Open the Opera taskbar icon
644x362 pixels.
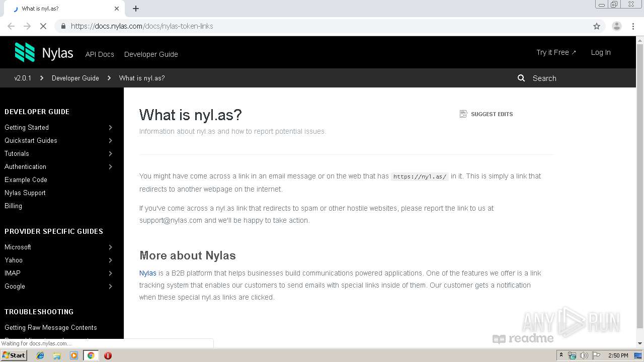[108, 355]
